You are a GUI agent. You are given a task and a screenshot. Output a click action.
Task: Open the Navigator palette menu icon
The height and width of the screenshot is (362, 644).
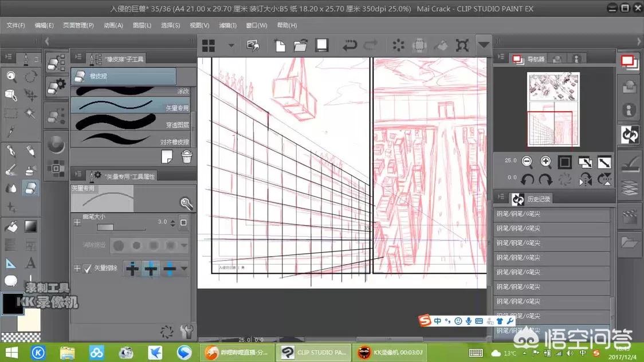point(501,57)
